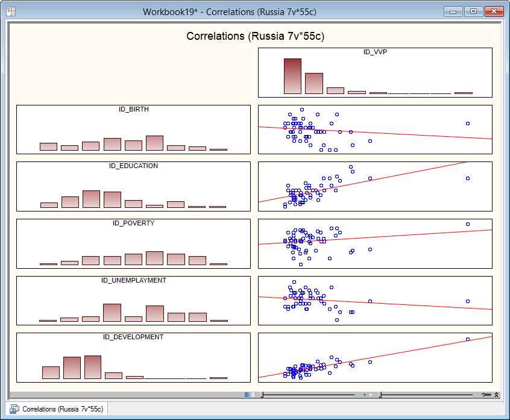Collapse the bottom bar with the double chevron

click(x=496, y=395)
